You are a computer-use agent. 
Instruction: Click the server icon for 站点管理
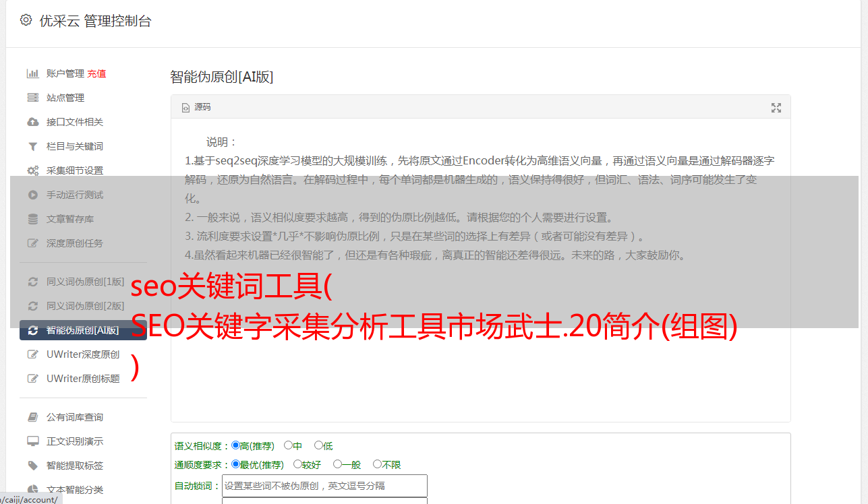tap(32, 98)
